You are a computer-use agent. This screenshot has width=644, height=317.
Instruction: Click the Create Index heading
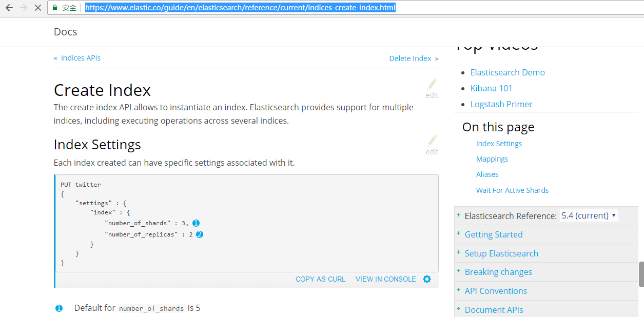click(x=102, y=90)
